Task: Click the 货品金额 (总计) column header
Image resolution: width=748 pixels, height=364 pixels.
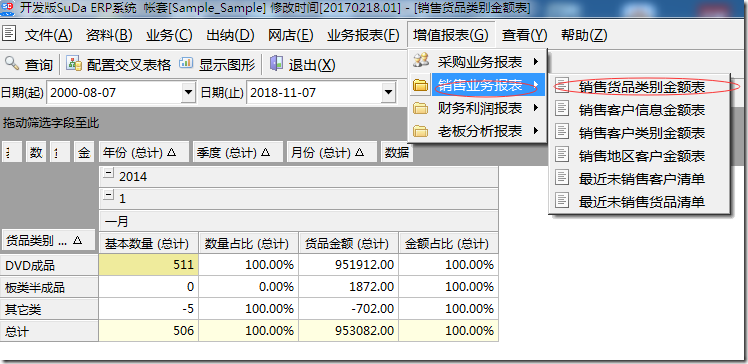Action: coord(348,244)
